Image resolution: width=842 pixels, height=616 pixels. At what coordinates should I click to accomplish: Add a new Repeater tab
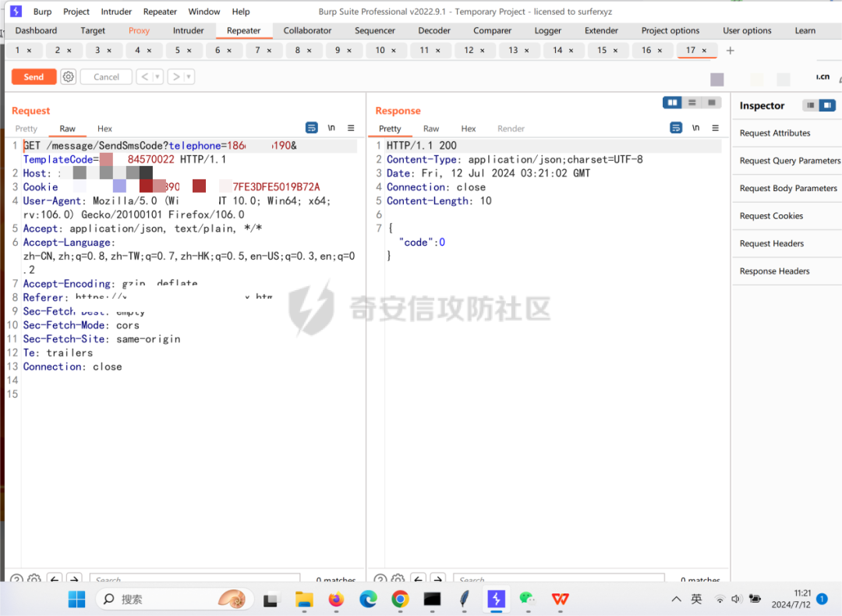tap(730, 51)
